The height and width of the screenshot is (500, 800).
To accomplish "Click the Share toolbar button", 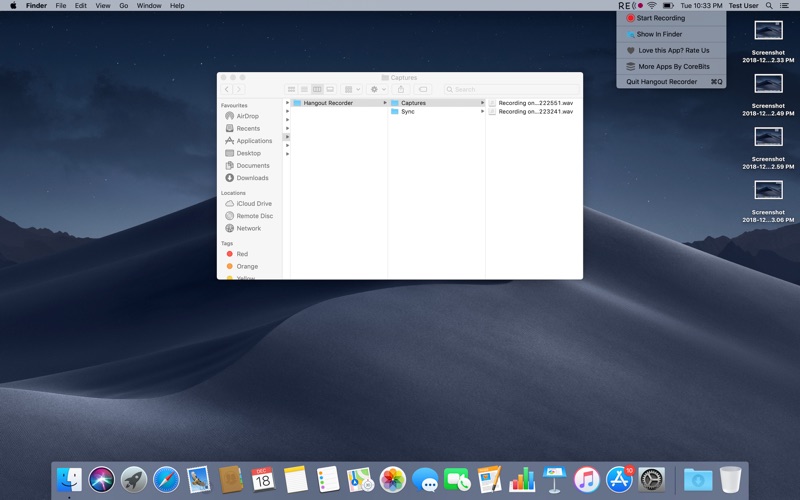I will [x=401, y=89].
